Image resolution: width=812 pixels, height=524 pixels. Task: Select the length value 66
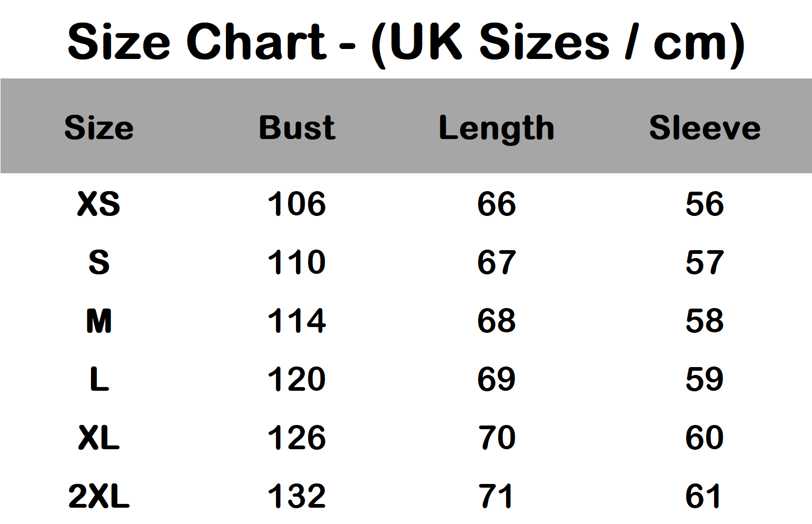coord(497,204)
